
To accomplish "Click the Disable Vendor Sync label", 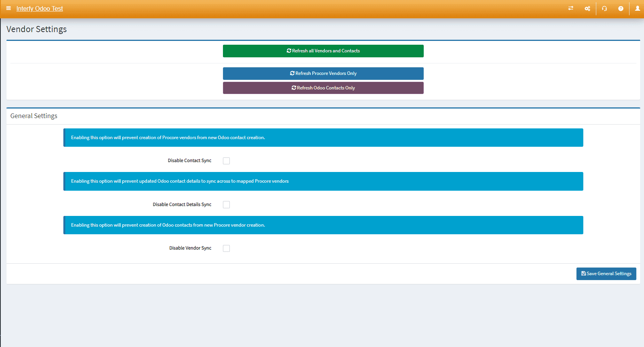I will tap(190, 248).
